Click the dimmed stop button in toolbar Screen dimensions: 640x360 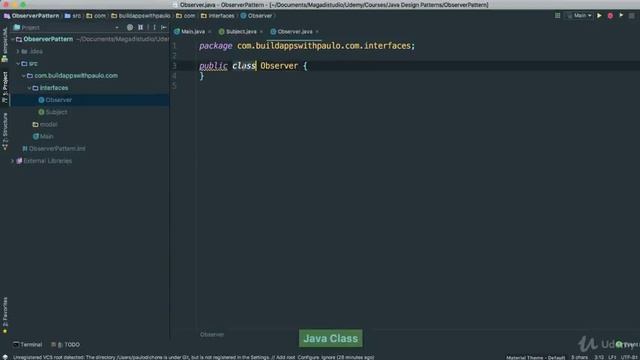[631, 16]
